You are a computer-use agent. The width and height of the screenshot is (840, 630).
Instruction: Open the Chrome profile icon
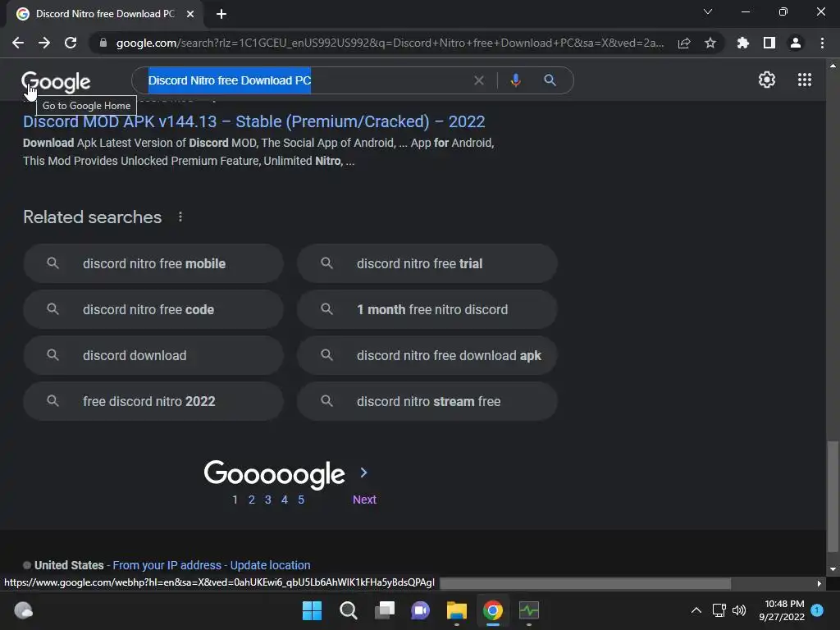click(x=796, y=43)
